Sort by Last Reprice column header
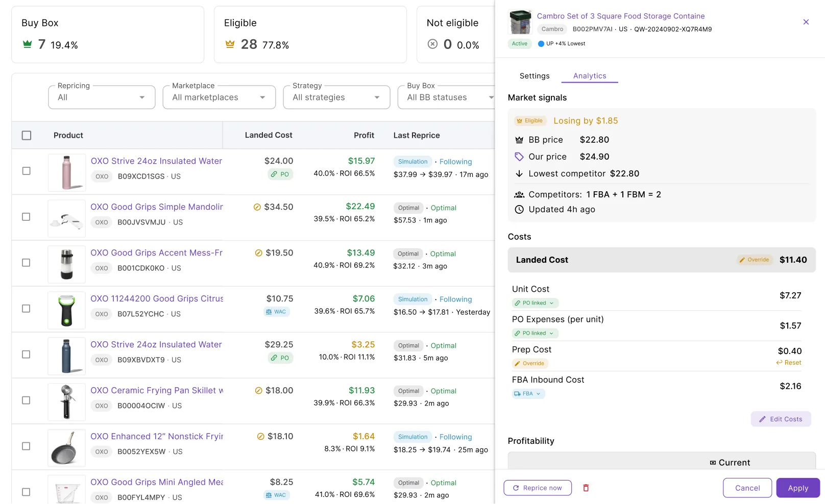The height and width of the screenshot is (504, 825). coord(417,135)
